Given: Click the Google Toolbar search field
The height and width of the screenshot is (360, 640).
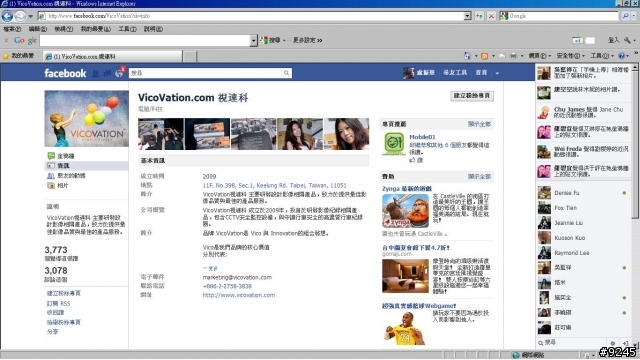Looking at the screenshot, I should pyautogui.click(x=145, y=40).
